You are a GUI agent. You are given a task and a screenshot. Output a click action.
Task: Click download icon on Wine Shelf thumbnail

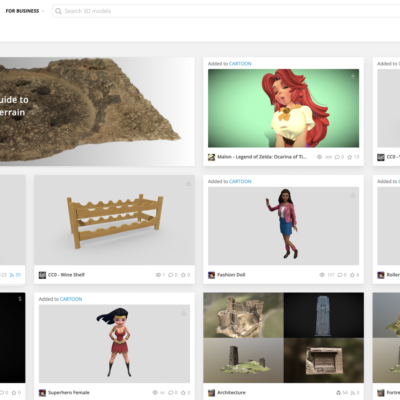188,183
